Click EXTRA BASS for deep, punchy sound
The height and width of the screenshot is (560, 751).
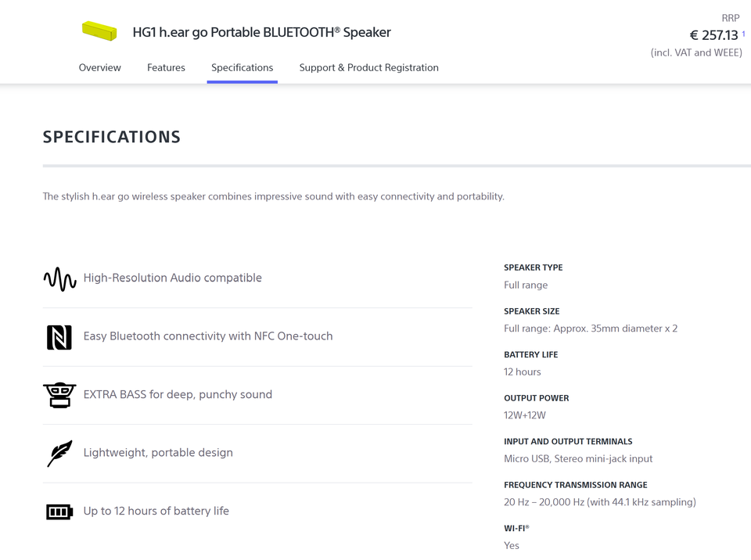(178, 394)
